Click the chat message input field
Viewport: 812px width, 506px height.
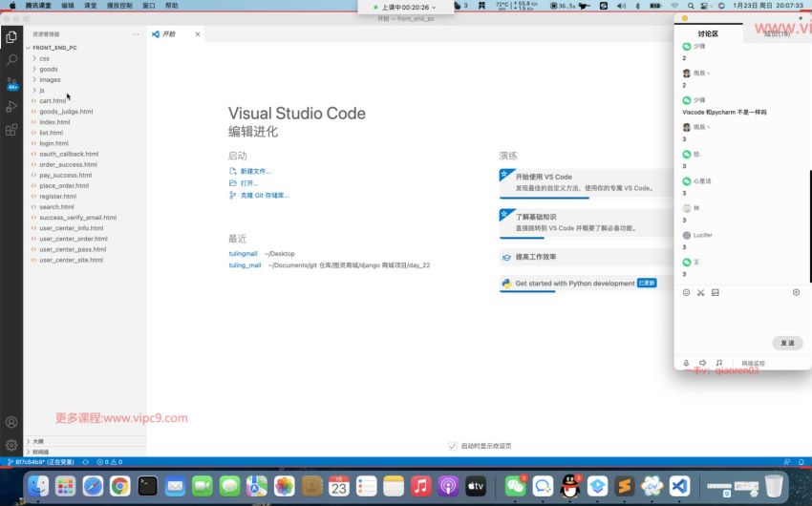click(741, 316)
